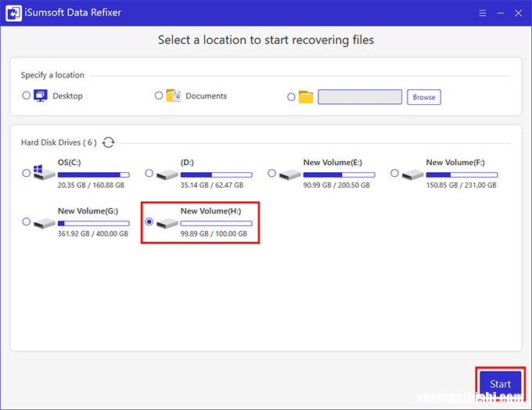This screenshot has width=532, height=410.
Task: Click the 'New Volume(E:)' name
Action: tap(332, 163)
